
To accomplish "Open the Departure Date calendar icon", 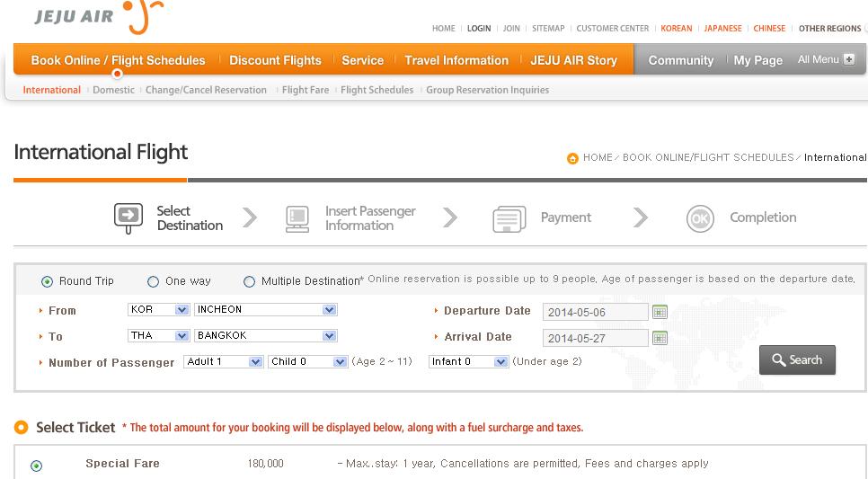I will click(660, 312).
